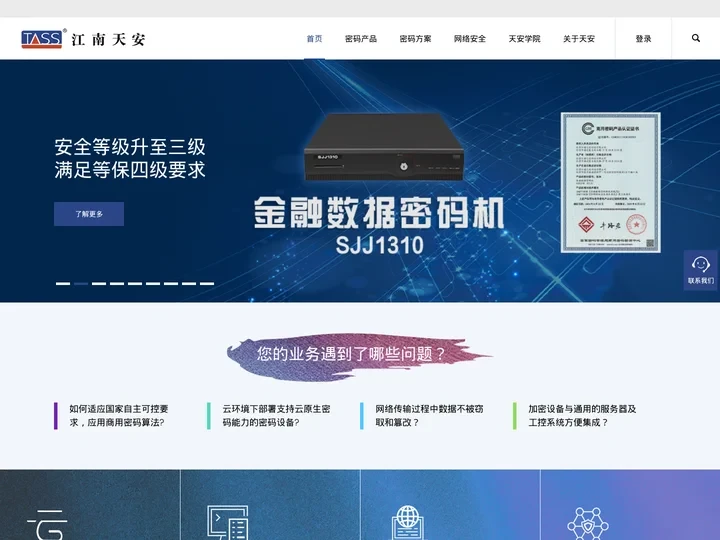Select the active second carousel indicator
The height and width of the screenshot is (540, 720).
click(81, 284)
